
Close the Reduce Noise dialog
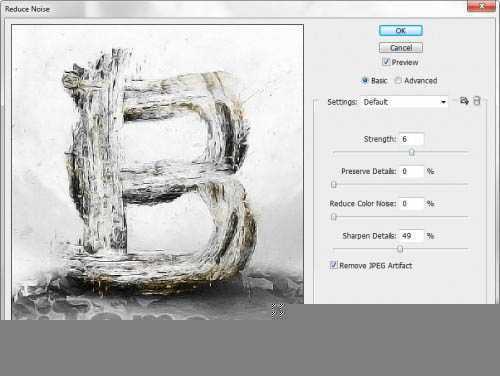tap(481, 6)
